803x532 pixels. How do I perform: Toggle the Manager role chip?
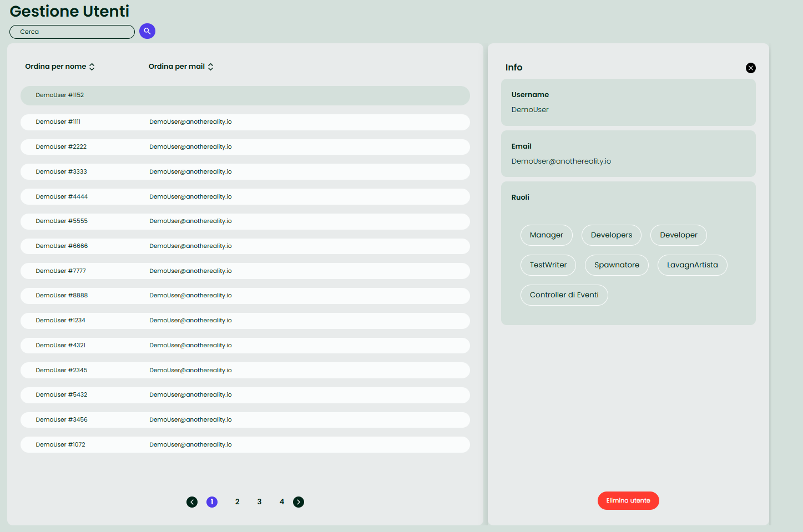pyautogui.click(x=546, y=235)
